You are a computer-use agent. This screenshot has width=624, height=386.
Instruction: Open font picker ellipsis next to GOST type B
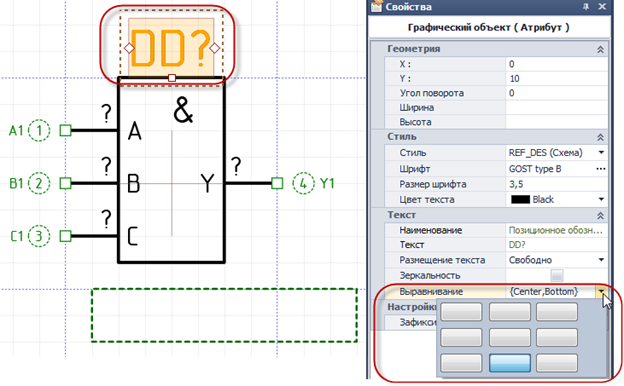[x=601, y=169]
